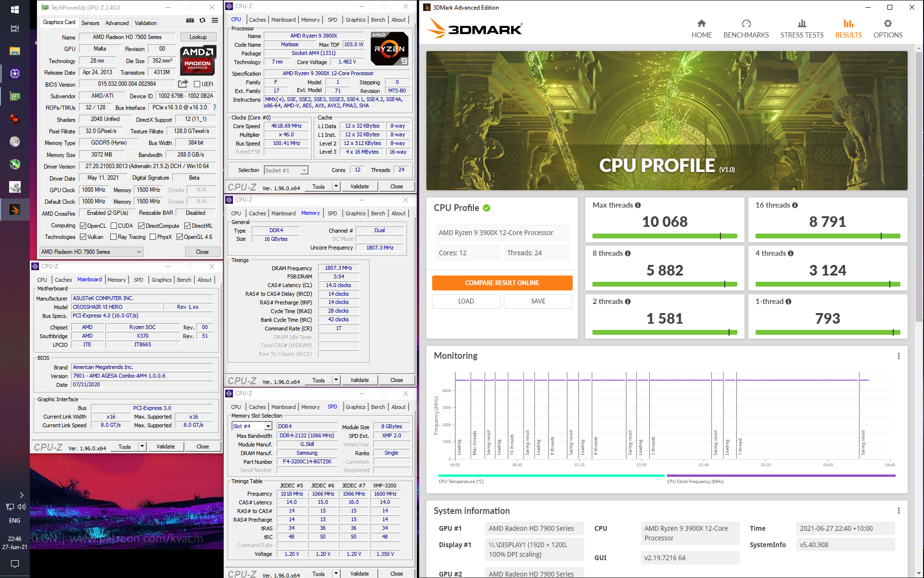
Task: Toggle the UEFI checkbox in GPU-Z
Action: click(197, 84)
